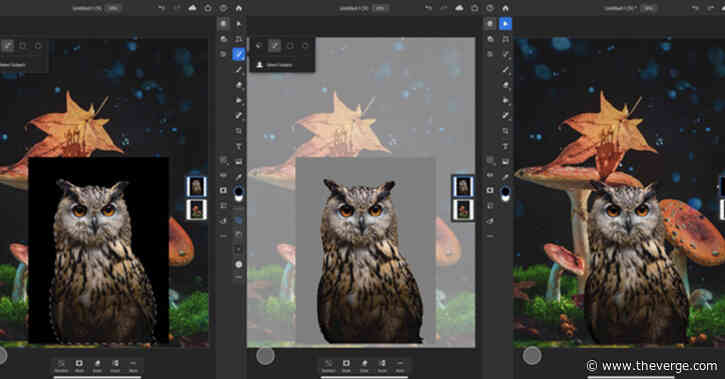
Task: Select the Brush tool in right screen toolbar
Action: pos(506,69)
